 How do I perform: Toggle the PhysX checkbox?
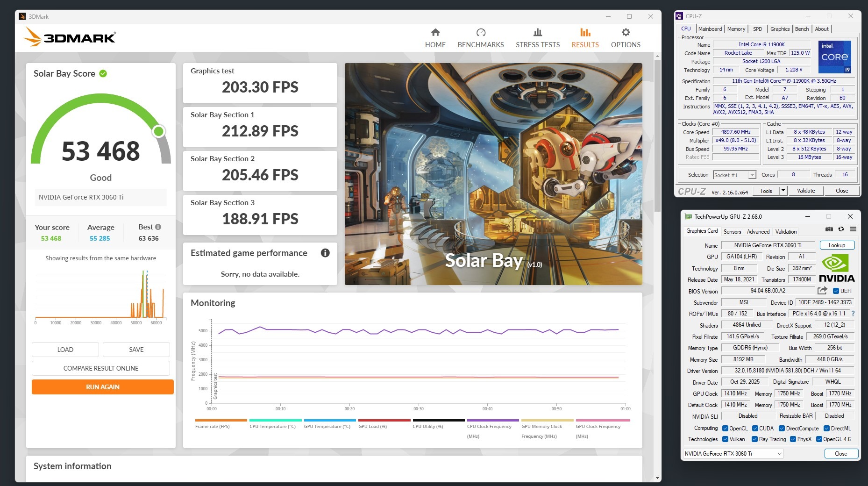793,439
